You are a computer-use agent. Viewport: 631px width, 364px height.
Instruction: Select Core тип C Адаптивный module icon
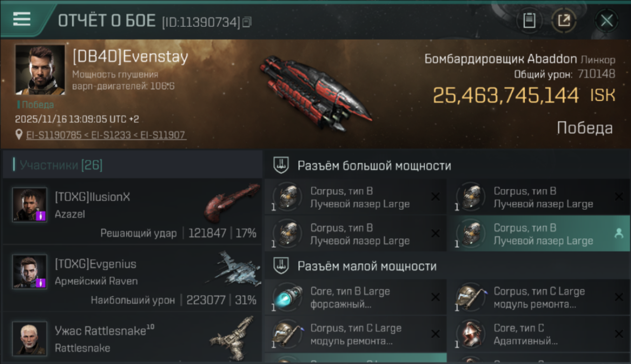pos(471,334)
